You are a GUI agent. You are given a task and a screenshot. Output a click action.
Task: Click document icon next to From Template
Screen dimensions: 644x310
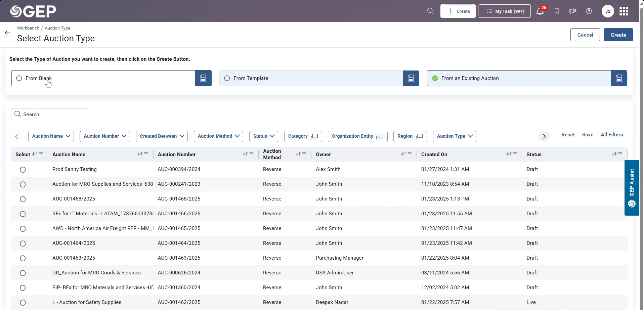tap(411, 78)
